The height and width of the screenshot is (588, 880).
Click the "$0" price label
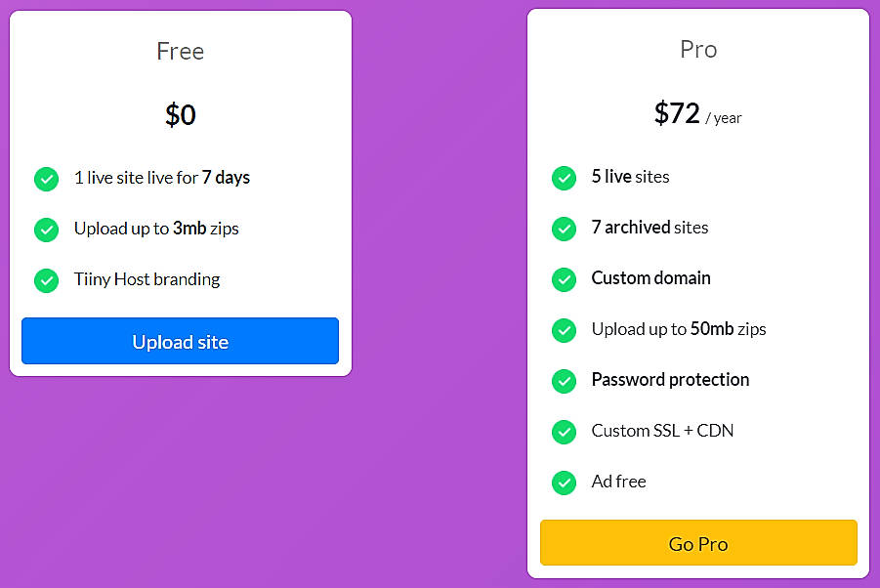pos(180,114)
